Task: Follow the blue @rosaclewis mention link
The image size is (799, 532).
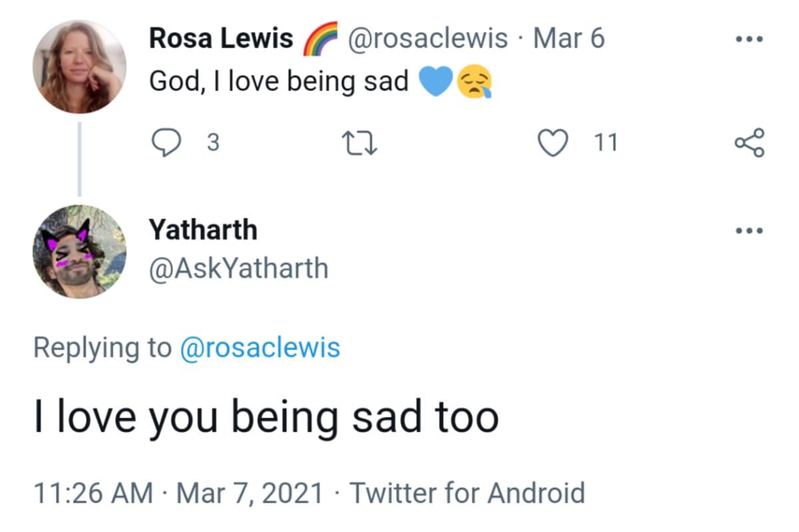Action: coord(260,348)
